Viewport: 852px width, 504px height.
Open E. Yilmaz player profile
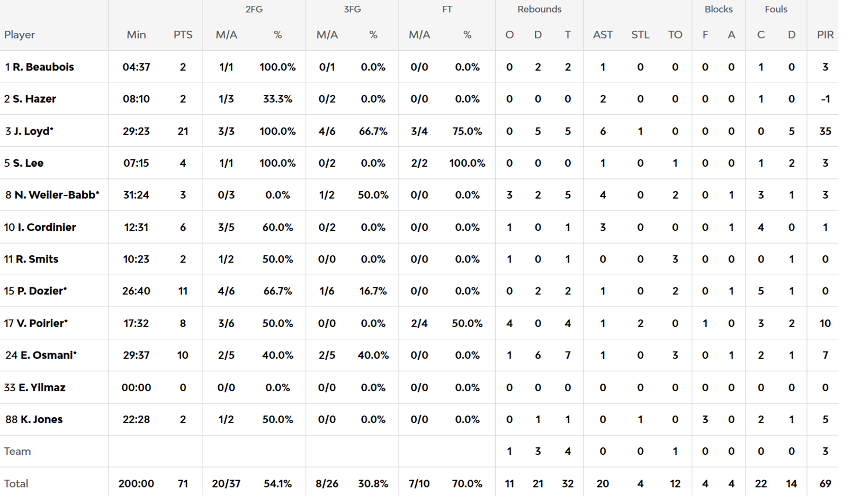[42, 388]
